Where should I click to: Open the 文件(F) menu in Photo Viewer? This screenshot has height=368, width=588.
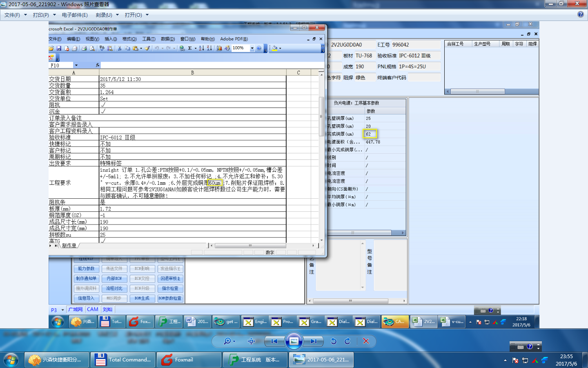click(15, 15)
